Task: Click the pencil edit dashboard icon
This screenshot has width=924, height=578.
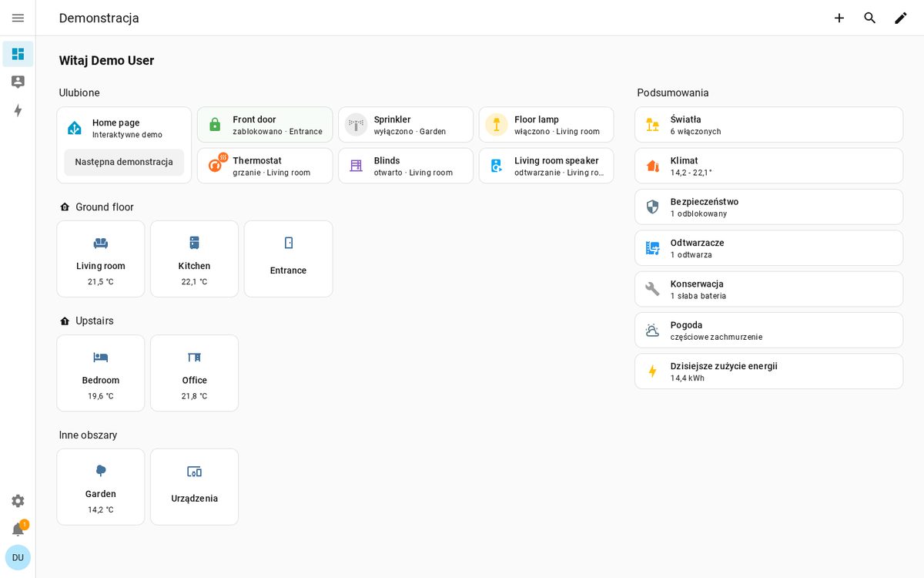Action: [901, 18]
